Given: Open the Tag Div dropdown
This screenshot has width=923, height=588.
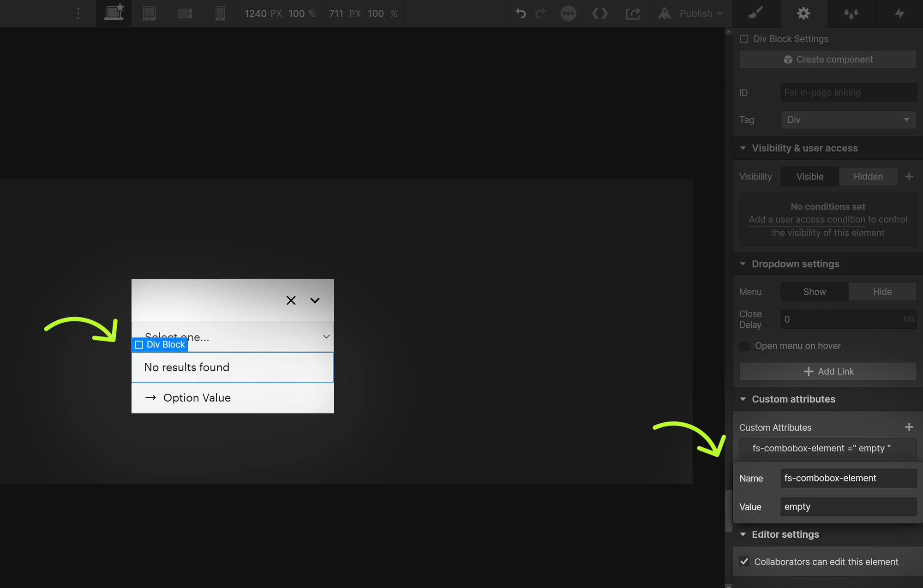Looking at the screenshot, I should 848,120.
